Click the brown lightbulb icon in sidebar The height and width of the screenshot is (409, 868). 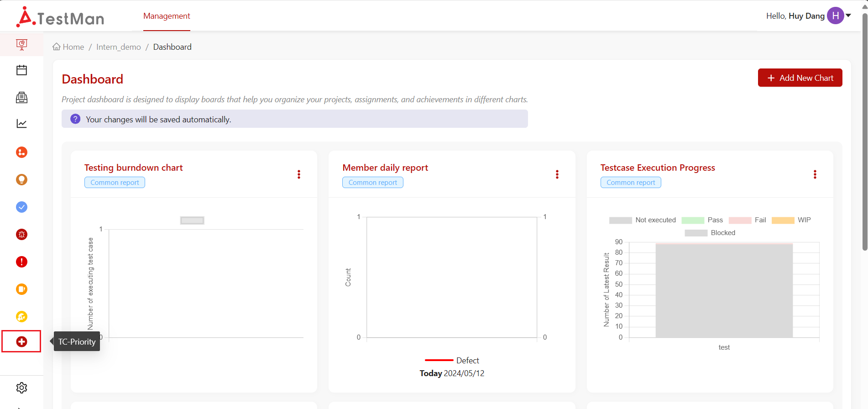coord(21,180)
